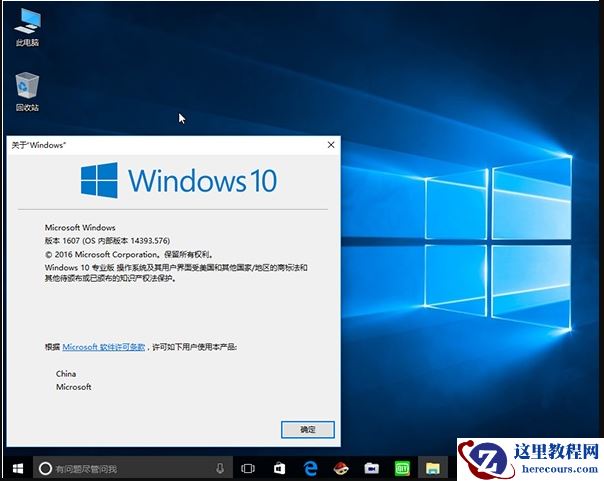Focus the Cortana search box 有问题尽管问我

[x=133, y=468]
